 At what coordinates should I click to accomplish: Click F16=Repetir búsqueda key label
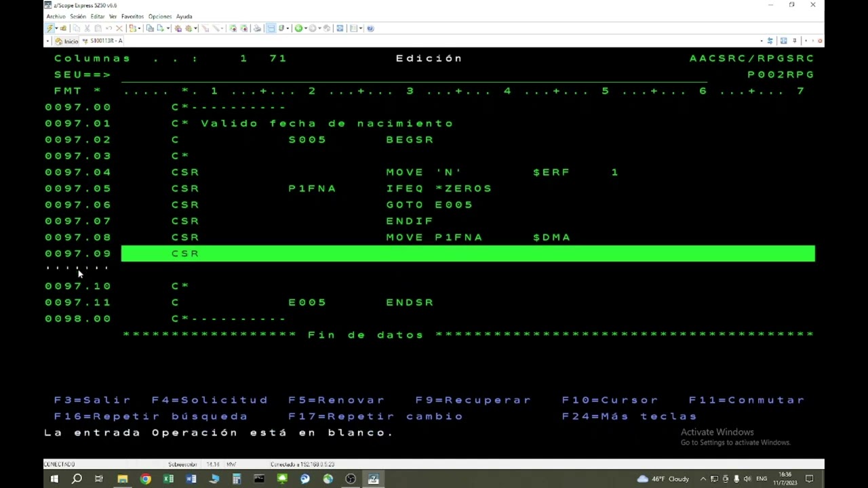(x=151, y=416)
